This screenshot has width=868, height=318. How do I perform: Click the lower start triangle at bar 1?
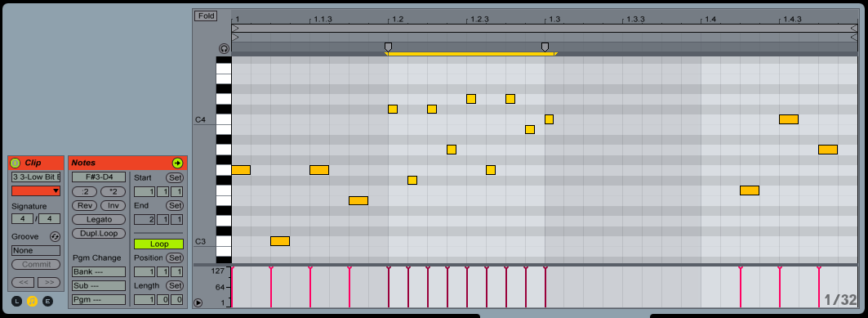coord(235,37)
